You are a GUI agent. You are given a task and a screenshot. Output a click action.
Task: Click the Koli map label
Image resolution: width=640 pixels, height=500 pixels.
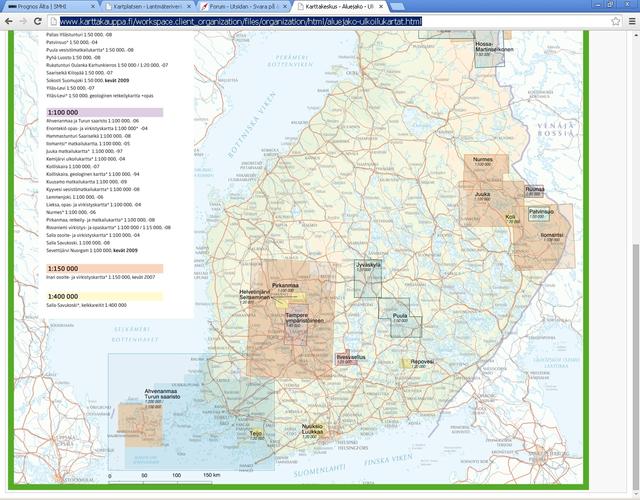pos(510,217)
